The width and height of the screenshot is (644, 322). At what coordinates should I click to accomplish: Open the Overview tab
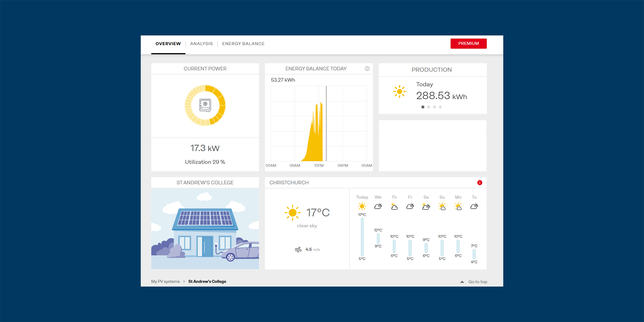[168, 44]
